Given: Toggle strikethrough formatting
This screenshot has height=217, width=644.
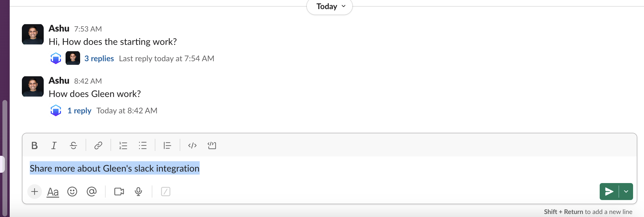Looking at the screenshot, I should tap(73, 145).
